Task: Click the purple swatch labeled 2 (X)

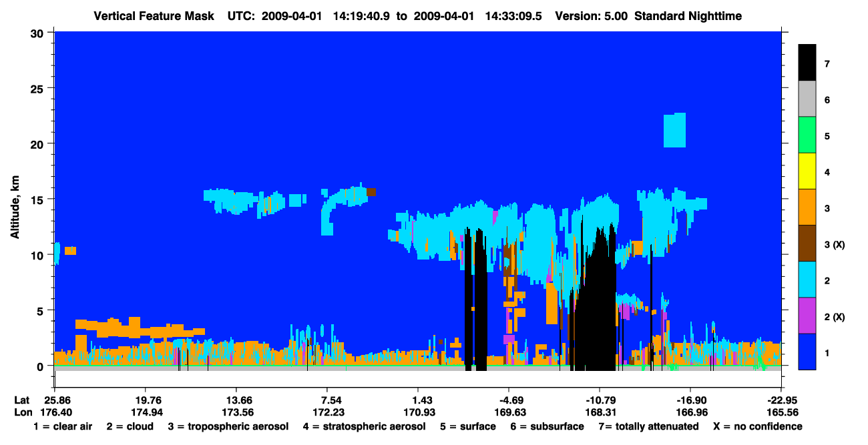Action: point(807,316)
